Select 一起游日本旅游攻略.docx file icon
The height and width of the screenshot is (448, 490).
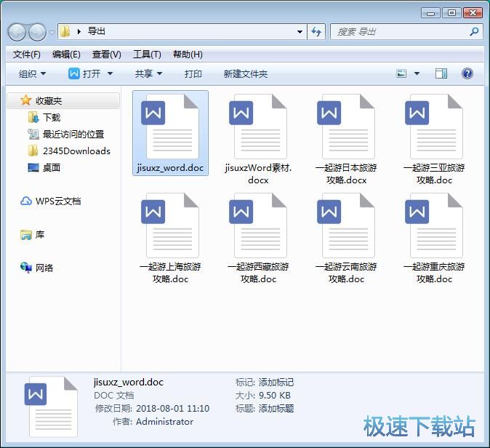coord(346,127)
